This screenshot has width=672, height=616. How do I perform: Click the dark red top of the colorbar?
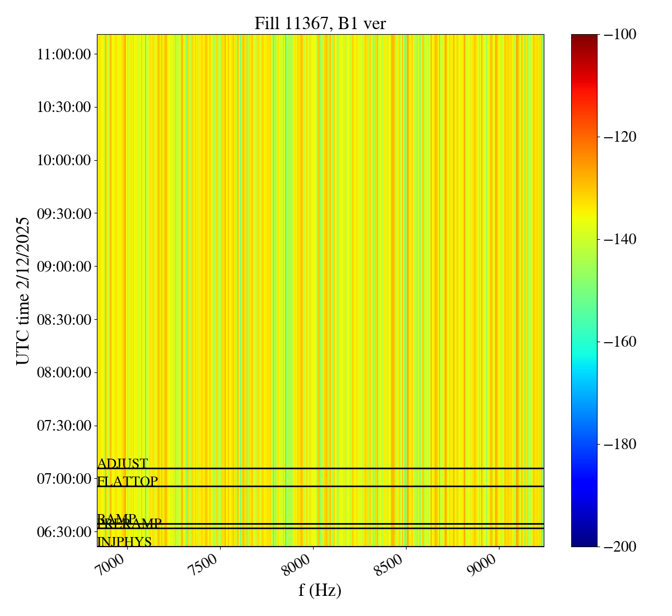click(x=584, y=38)
